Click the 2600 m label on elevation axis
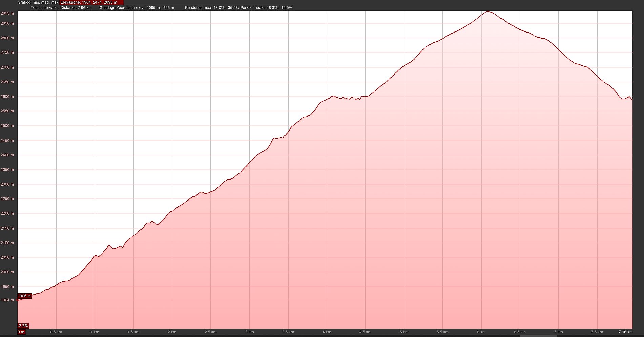 pos(7,97)
